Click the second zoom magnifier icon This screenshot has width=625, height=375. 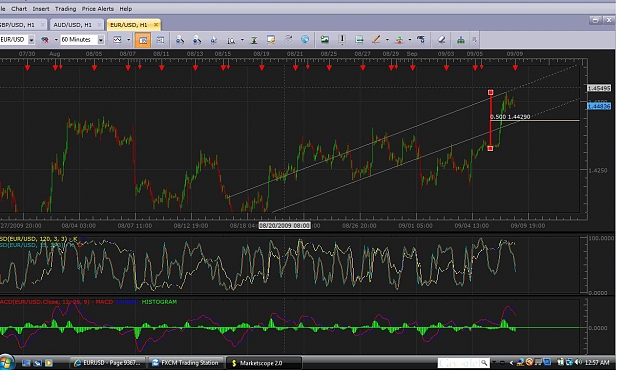(197, 39)
